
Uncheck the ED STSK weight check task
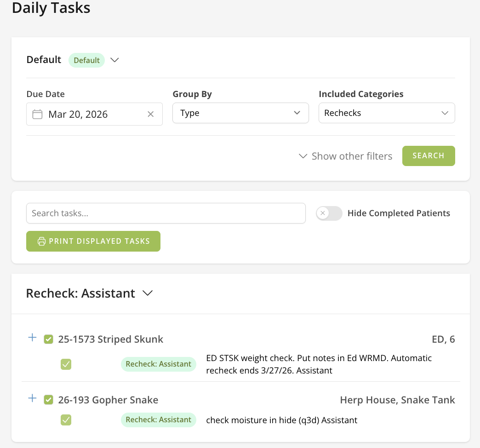66,364
